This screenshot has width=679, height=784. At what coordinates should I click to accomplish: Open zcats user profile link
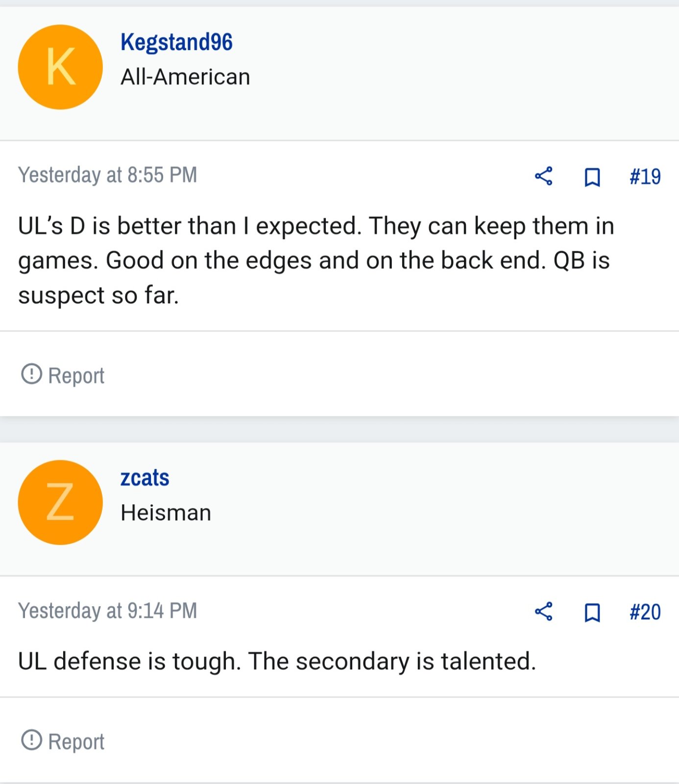[x=145, y=478]
